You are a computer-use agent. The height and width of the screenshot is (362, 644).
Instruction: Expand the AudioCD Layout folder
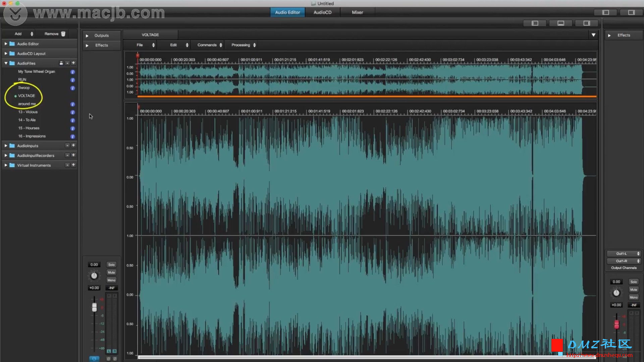pyautogui.click(x=6, y=53)
